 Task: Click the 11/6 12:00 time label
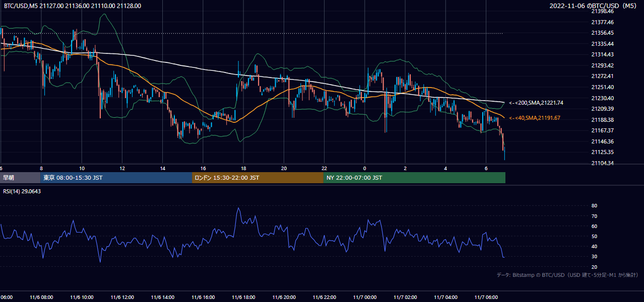coord(122,297)
